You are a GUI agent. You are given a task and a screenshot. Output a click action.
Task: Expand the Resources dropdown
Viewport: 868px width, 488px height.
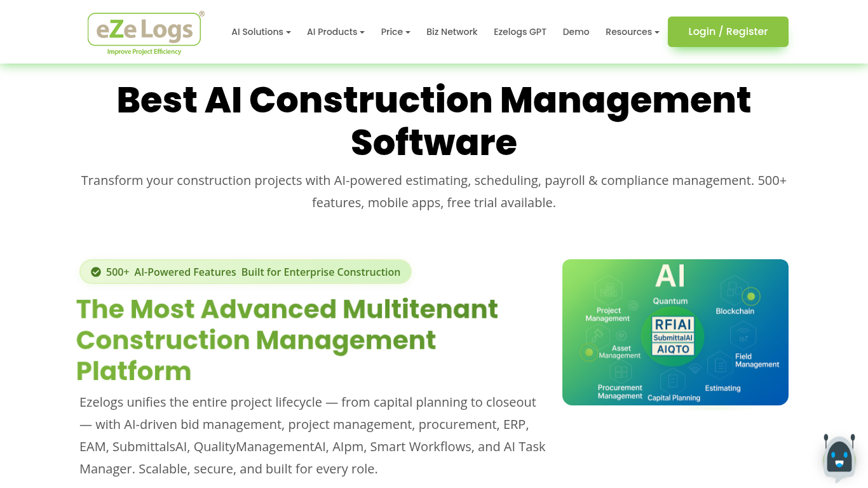coord(632,32)
